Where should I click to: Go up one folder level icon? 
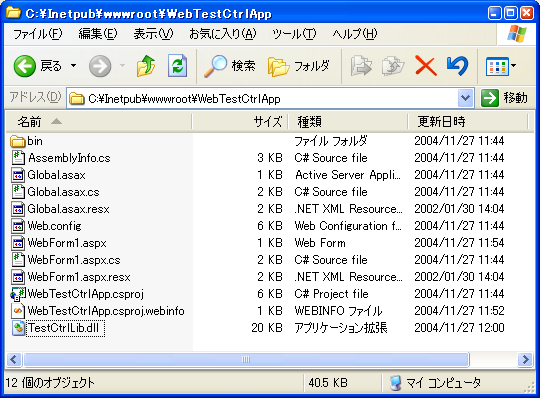coord(146,66)
